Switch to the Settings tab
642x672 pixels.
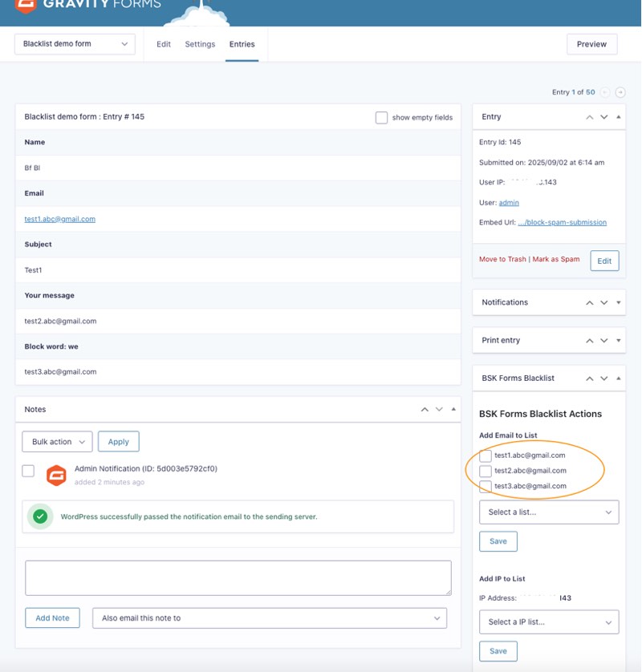point(200,44)
